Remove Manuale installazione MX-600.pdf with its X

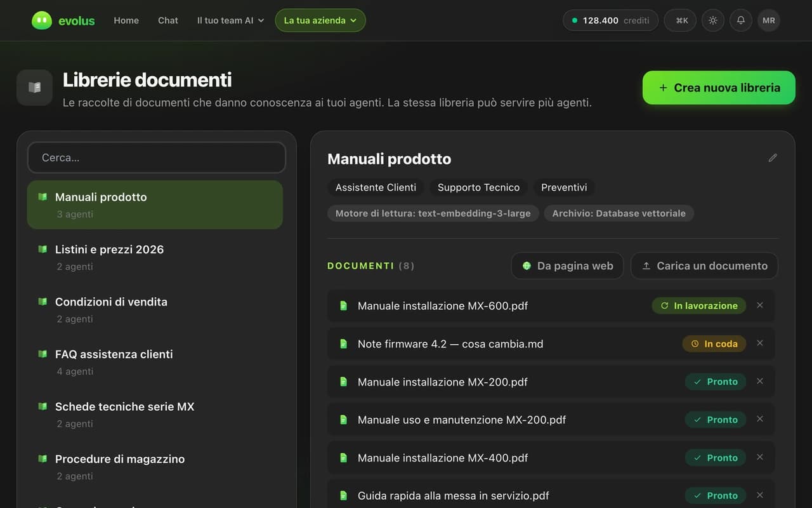[760, 305]
